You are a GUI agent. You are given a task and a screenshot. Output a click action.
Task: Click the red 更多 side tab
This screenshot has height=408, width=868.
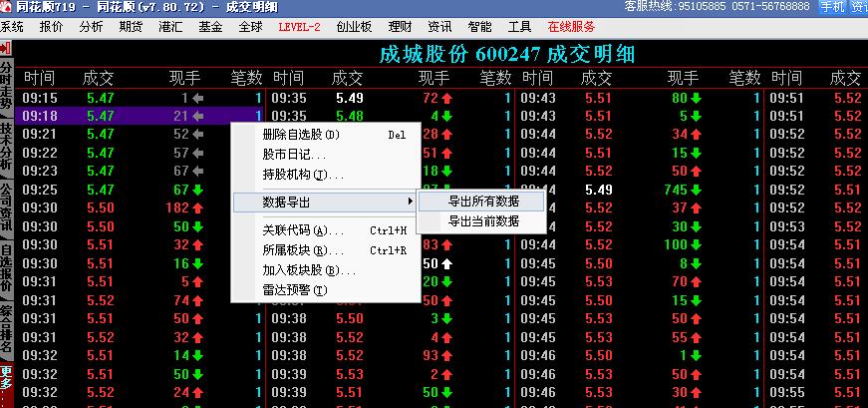point(6,384)
